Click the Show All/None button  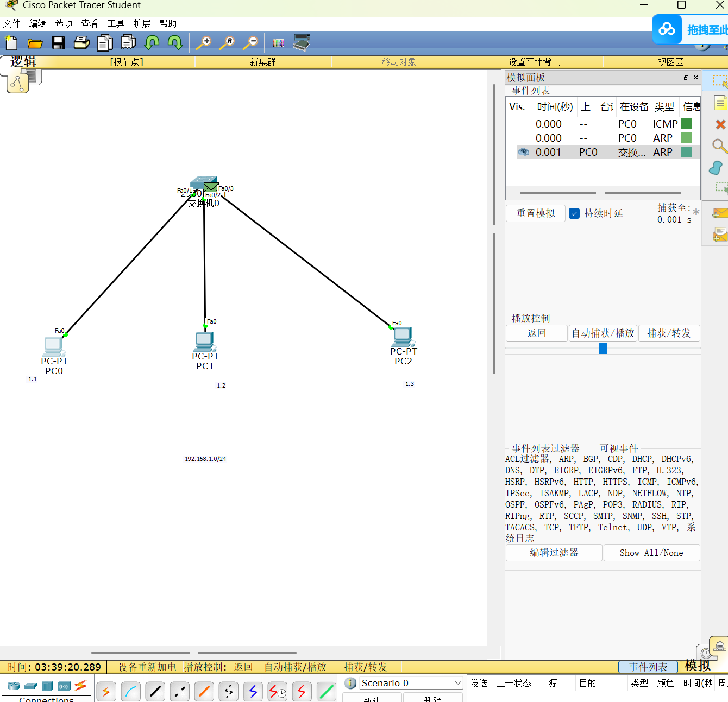coord(651,553)
